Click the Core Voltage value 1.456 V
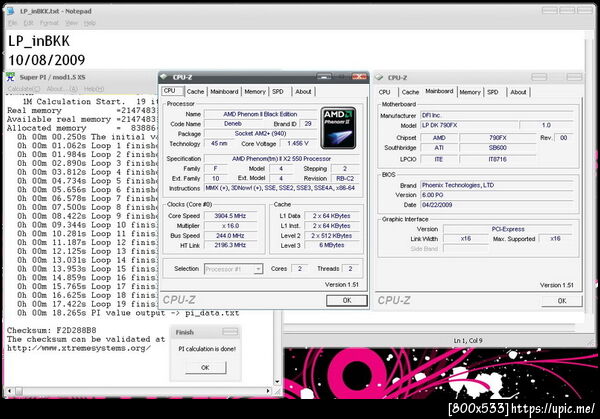 point(298,143)
